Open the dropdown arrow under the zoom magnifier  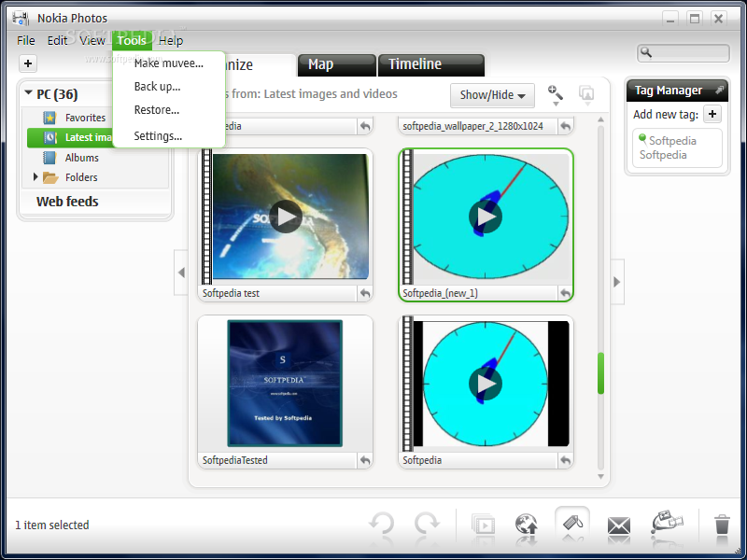tap(556, 104)
